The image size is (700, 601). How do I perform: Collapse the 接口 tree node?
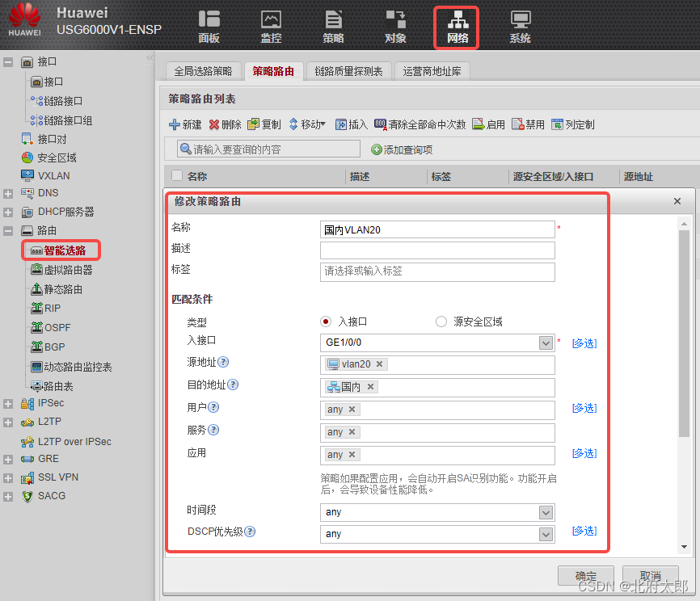tap(8, 62)
